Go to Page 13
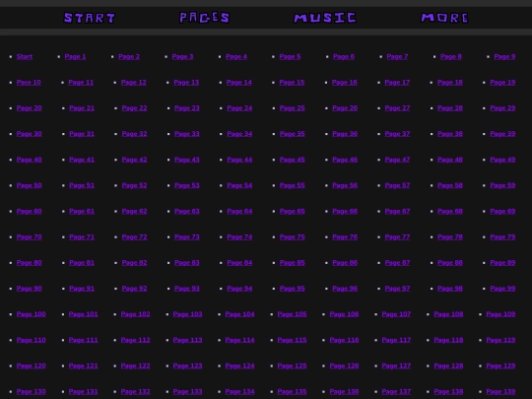This screenshot has width=532, height=399. click(186, 83)
